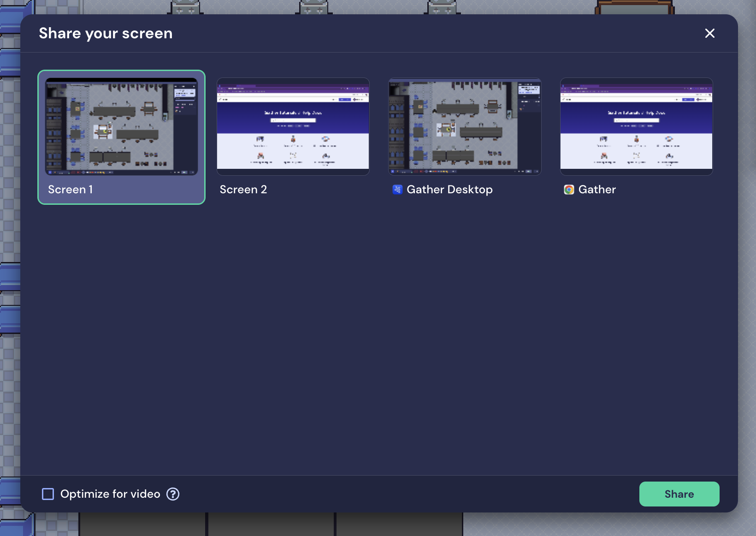This screenshot has height=536, width=756.
Task: Click the Chrome icon beside Gather label
Action: point(569,189)
